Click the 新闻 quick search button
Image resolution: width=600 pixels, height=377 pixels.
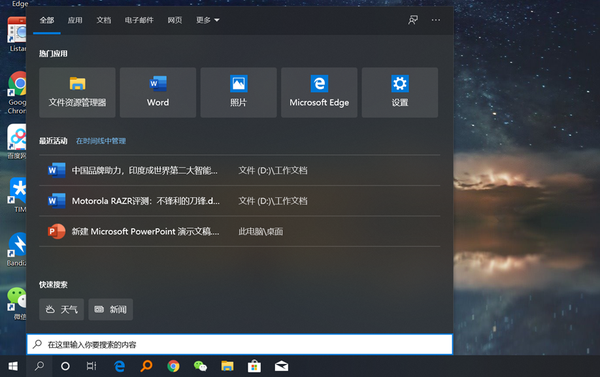111,309
